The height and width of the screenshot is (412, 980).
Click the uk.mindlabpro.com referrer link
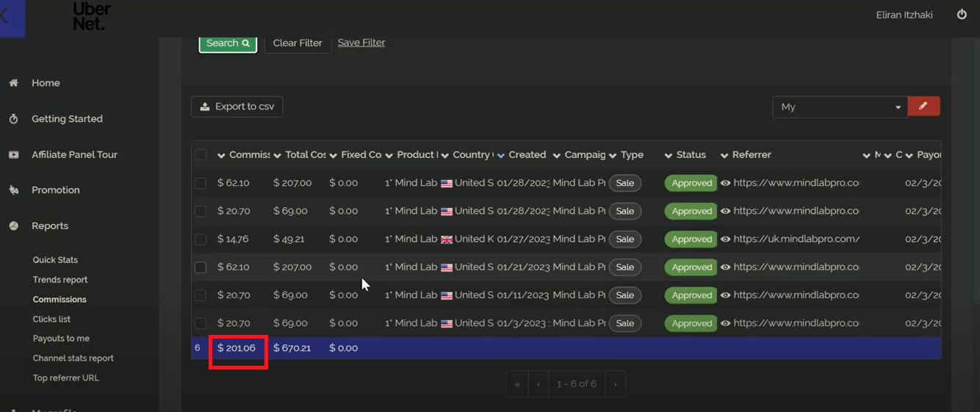(x=796, y=239)
